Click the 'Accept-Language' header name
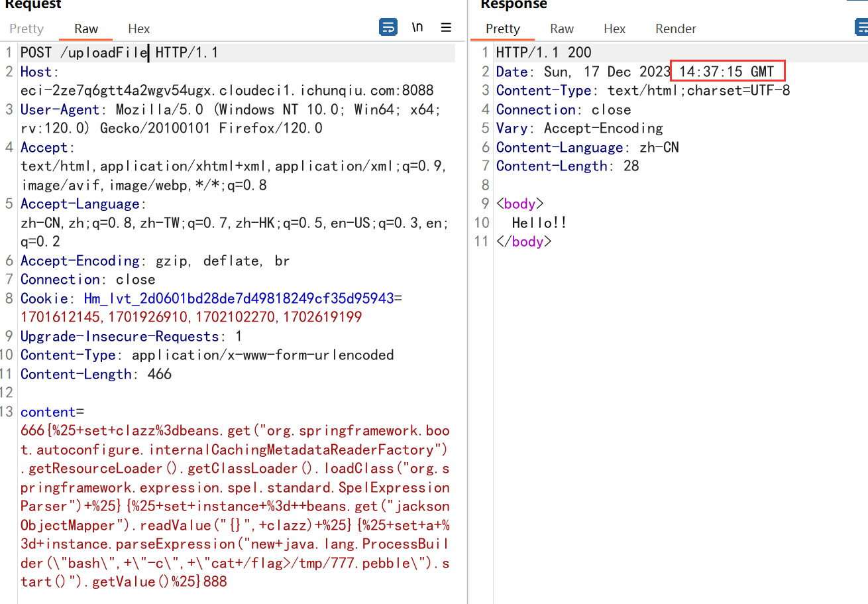 (80, 204)
